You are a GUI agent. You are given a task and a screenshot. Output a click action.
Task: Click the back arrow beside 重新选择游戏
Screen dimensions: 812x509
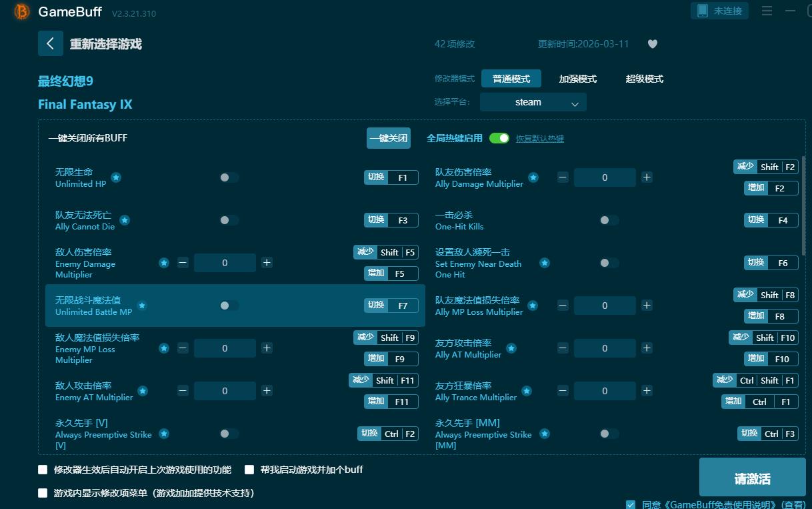pyautogui.click(x=50, y=43)
